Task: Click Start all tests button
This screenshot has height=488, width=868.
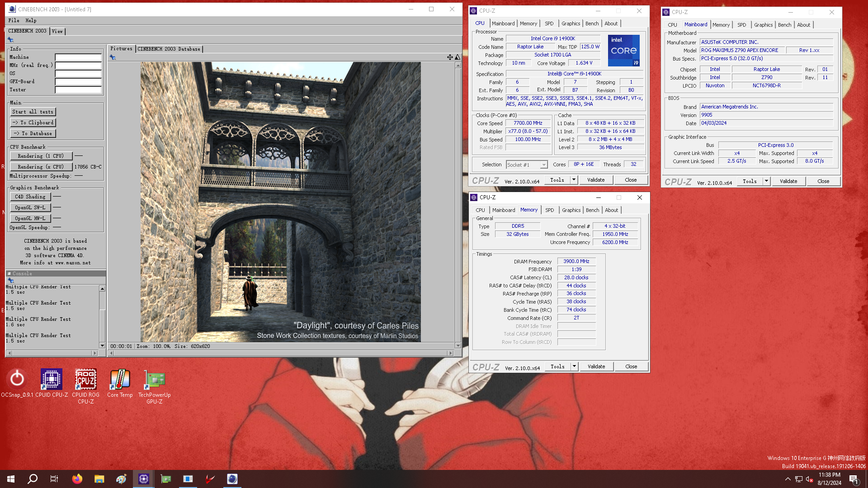Action: 33,112
